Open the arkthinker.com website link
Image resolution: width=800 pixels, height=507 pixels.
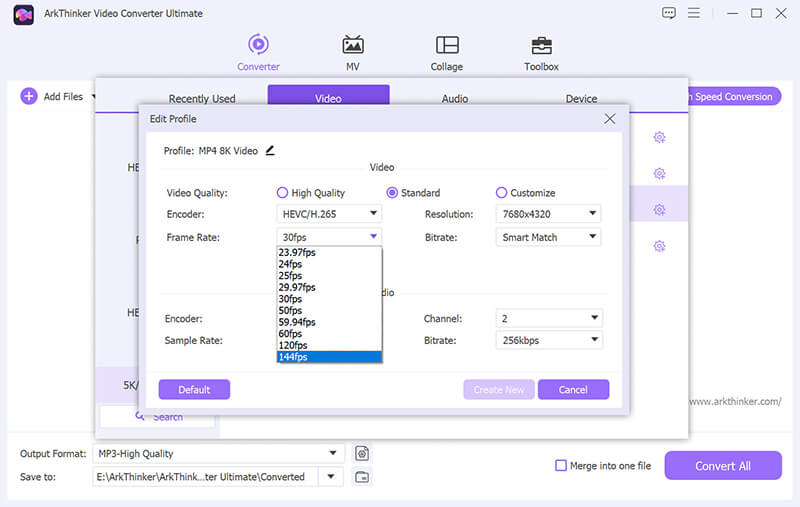coord(735,401)
